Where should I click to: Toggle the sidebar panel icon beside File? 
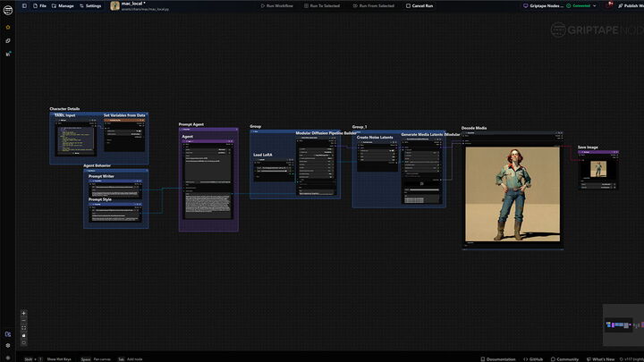click(24, 5)
